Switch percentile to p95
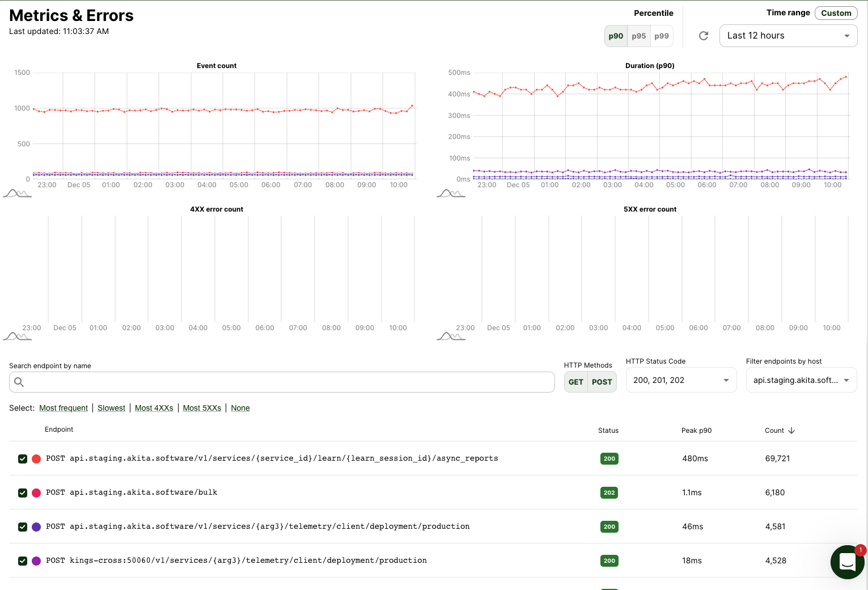Viewport: 868px width, 590px height. pos(638,36)
